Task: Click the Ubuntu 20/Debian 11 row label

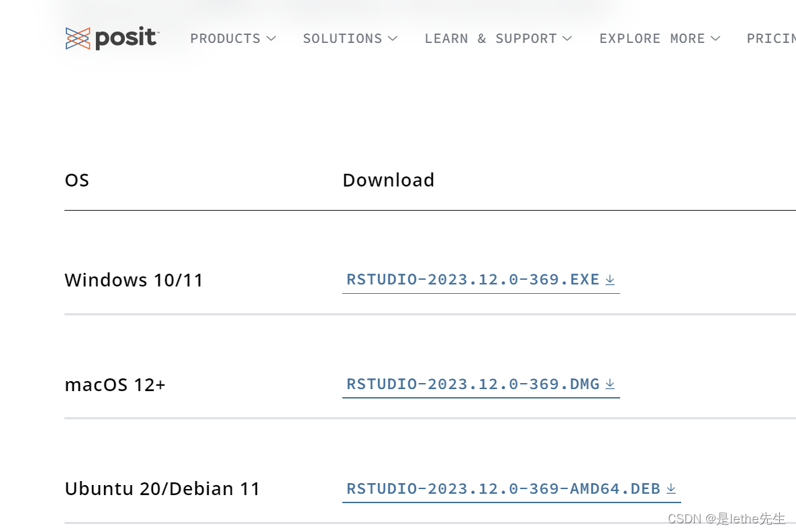Action: (162, 489)
